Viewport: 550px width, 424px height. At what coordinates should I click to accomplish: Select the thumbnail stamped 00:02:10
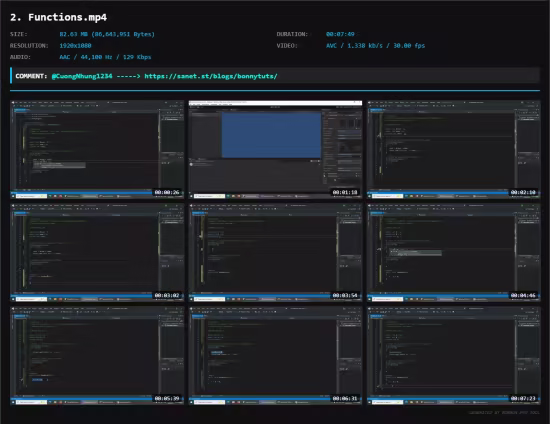(x=454, y=150)
